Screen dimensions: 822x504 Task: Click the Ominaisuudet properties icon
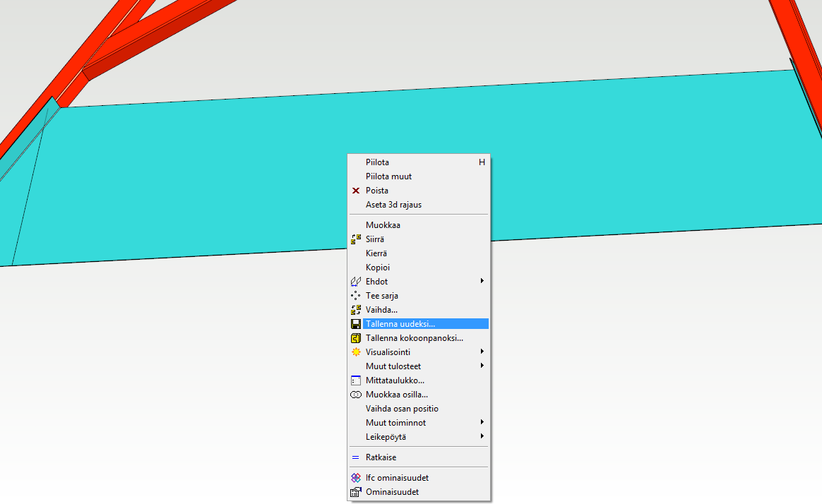[x=356, y=493]
